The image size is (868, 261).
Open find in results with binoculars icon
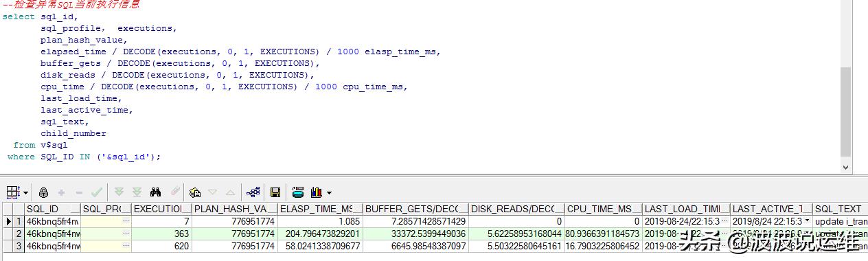[156, 193]
